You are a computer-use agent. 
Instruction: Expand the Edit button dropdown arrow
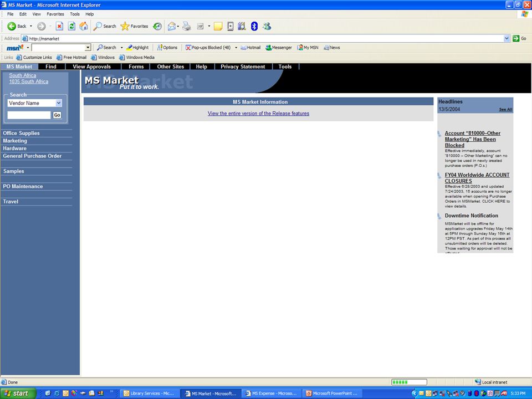[x=209, y=26]
